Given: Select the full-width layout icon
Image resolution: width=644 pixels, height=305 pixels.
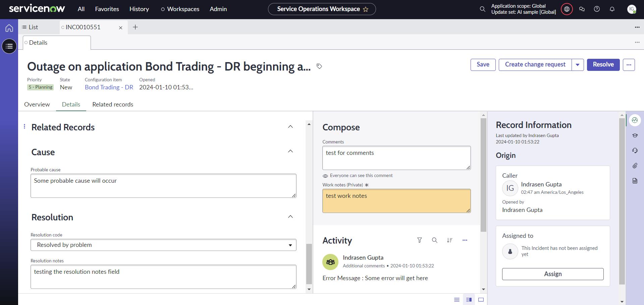Looking at the screenshot, I should tap(481, 300).
